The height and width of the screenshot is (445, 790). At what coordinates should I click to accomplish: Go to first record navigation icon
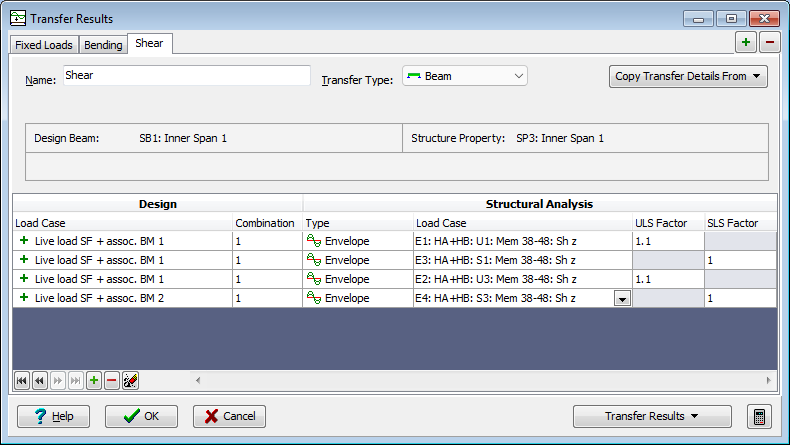pyautogui.click(x=22, y=380)
